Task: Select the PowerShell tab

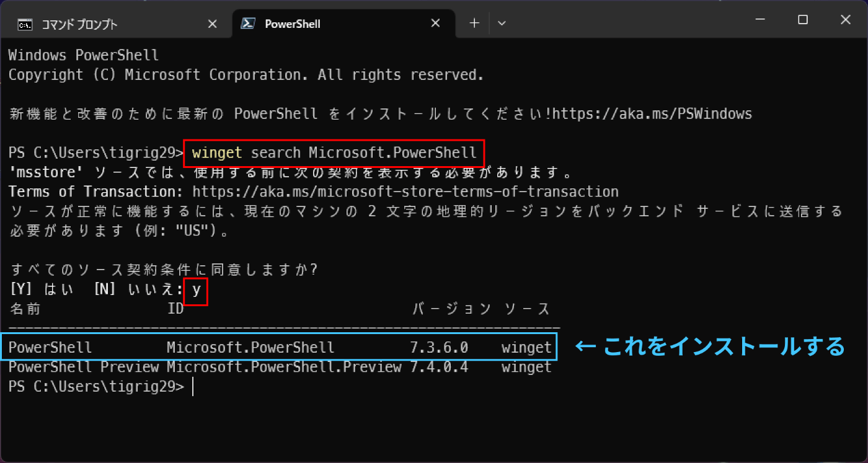Action: tap(343, 24)
